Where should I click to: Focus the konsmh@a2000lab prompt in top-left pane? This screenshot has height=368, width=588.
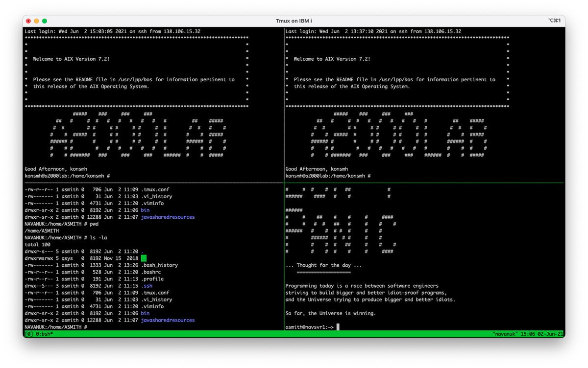coord(67,176)
